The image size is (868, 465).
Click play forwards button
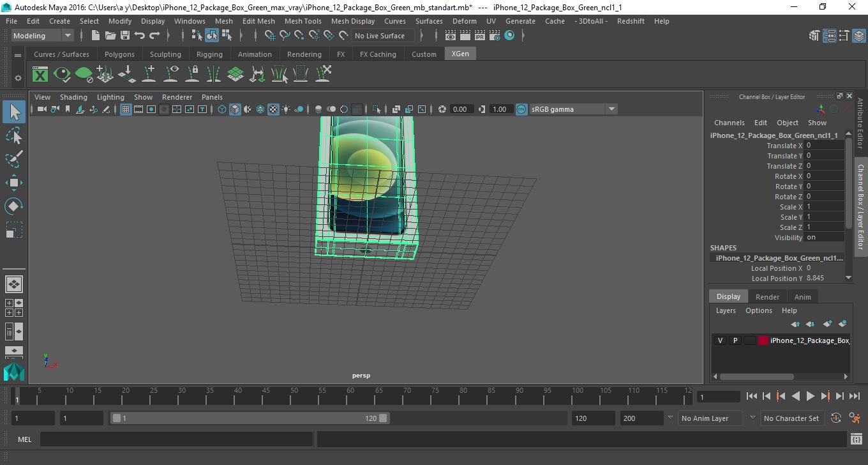click(x=810, y=397)
